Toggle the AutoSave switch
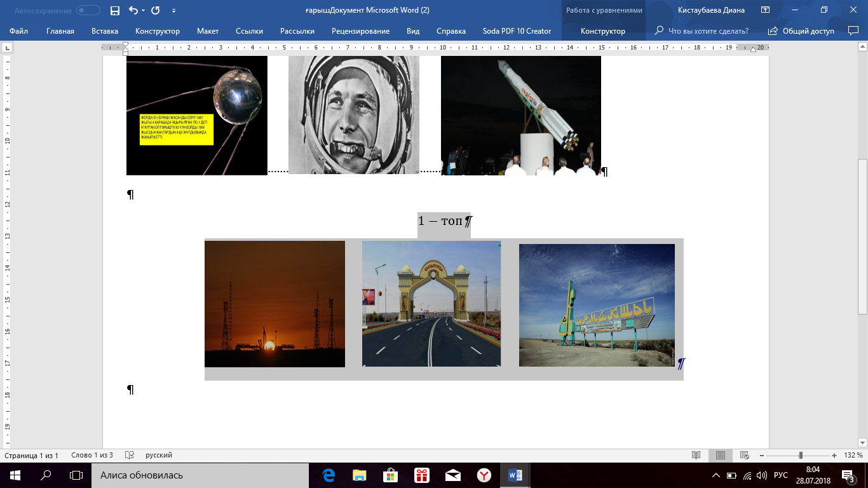 click(x=88, y=10)
